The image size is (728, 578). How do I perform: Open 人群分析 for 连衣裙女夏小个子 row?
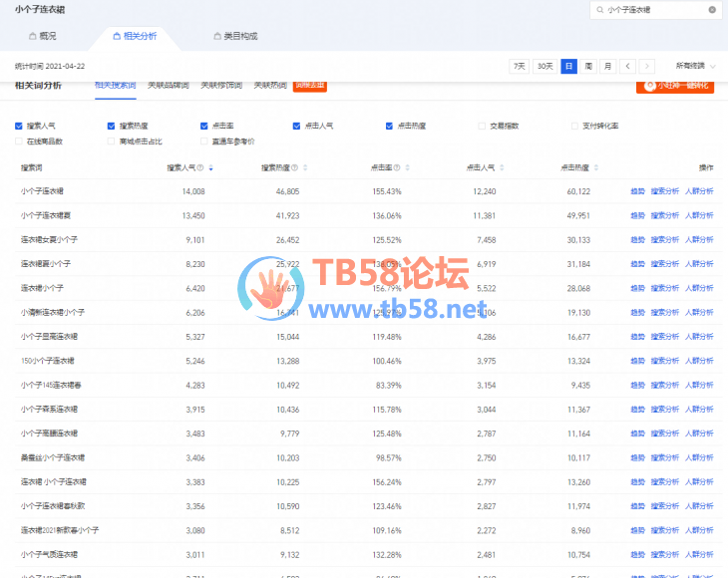click(699, 239)
